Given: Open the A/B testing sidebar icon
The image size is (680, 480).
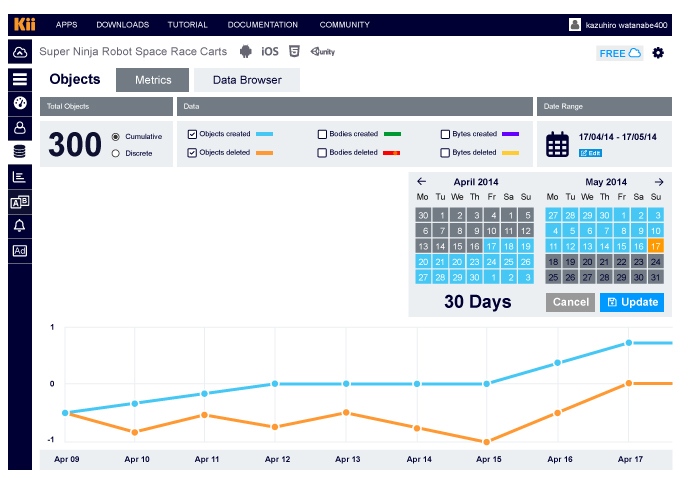Looking at the screenshot, I should 19,201.
